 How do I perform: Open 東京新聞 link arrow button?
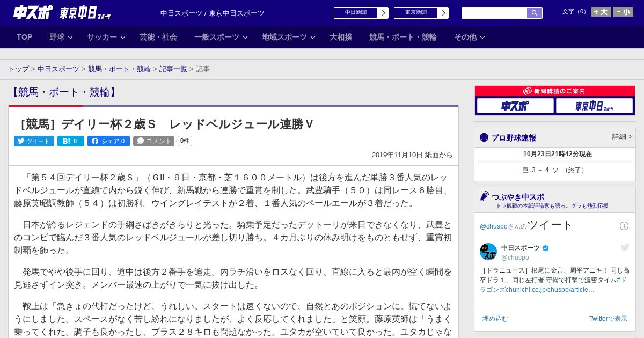443,13
